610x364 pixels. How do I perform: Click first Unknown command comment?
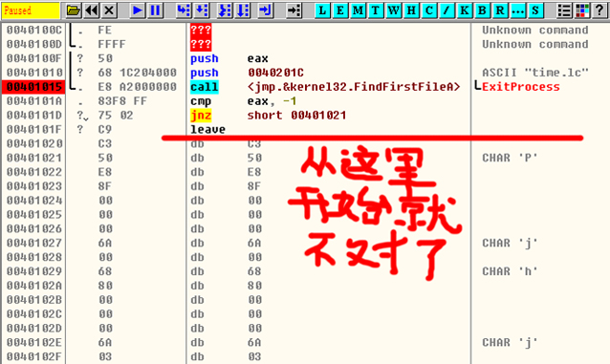(535, 31)
